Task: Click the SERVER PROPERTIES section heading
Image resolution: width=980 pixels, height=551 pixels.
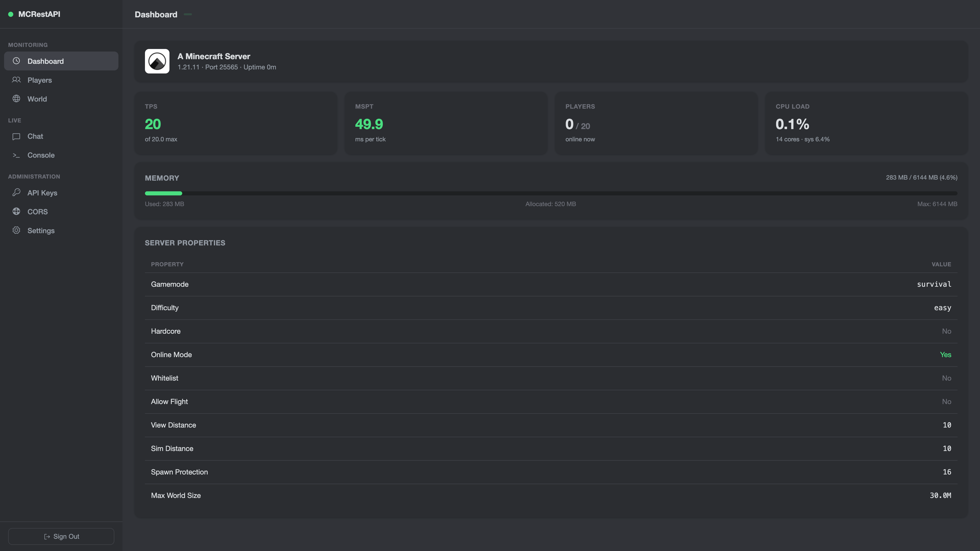Action: [x=185, y=243]
